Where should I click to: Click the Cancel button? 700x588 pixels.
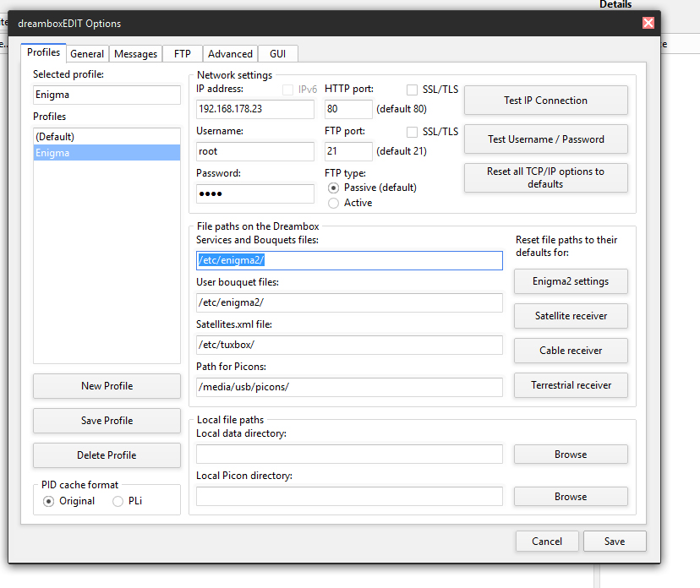coord(547,542)
